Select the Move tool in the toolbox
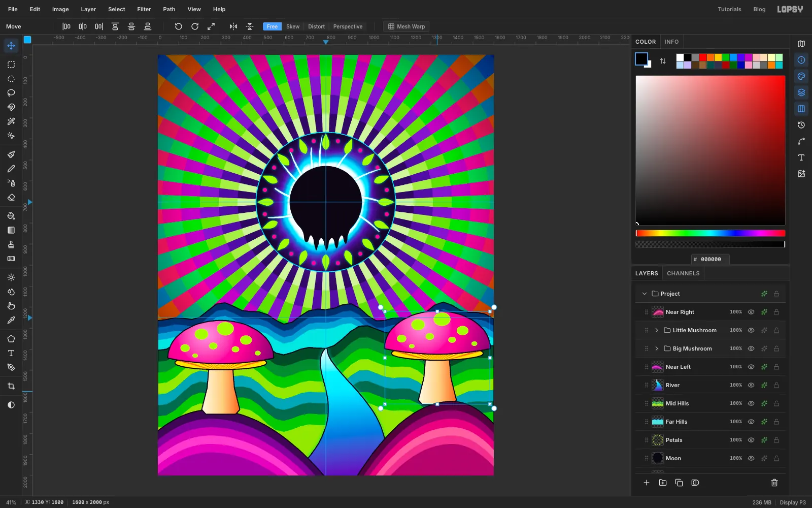The height and width of the screenshot is (508, 812). click(x=11, y=46)
